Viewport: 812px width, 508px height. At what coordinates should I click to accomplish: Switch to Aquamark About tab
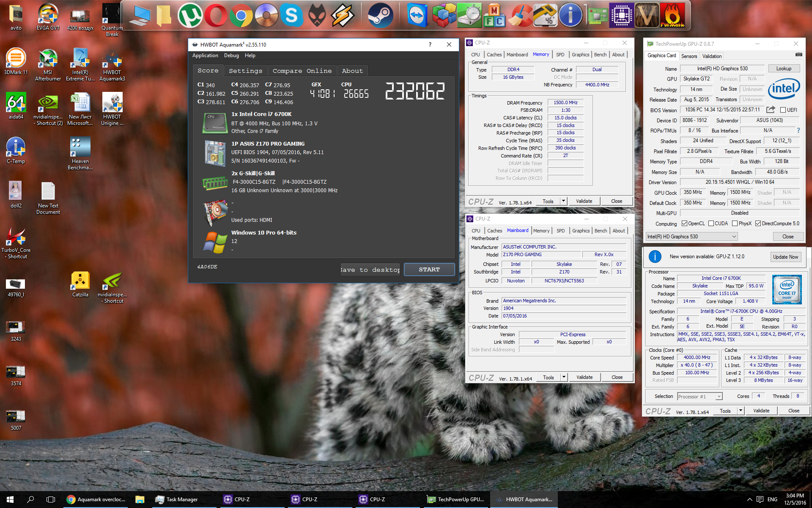352,71
